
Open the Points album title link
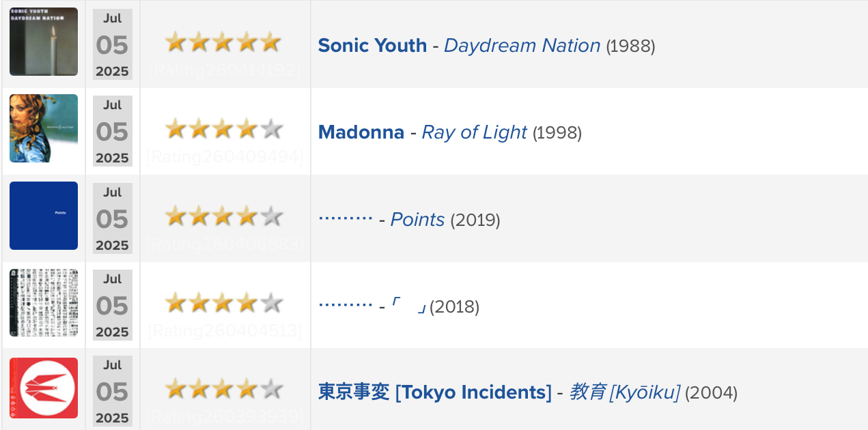click(418, 220)
